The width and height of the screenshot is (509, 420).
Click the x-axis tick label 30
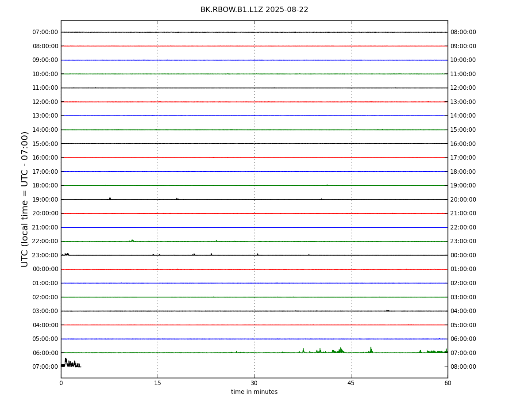click(254, 383)
